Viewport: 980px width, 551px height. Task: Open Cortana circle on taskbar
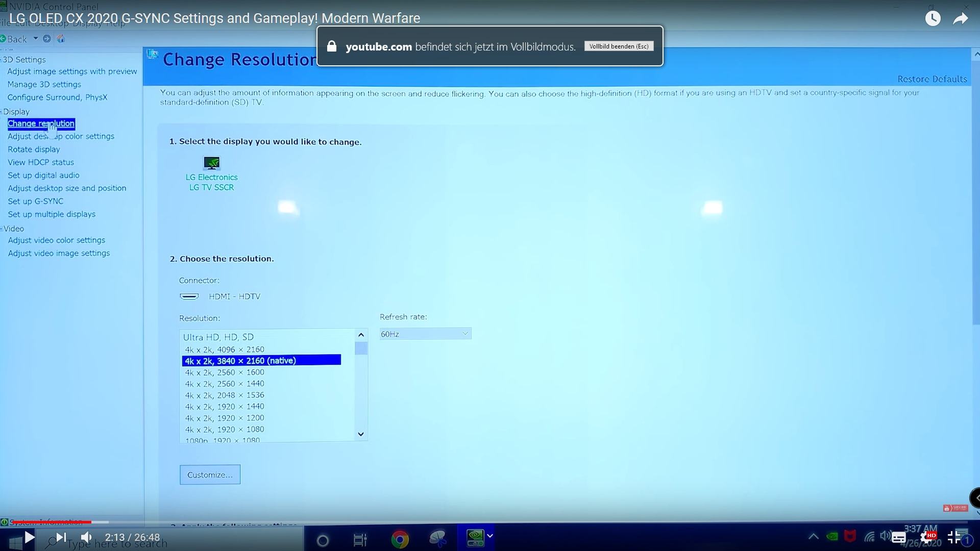pos(323,540)
